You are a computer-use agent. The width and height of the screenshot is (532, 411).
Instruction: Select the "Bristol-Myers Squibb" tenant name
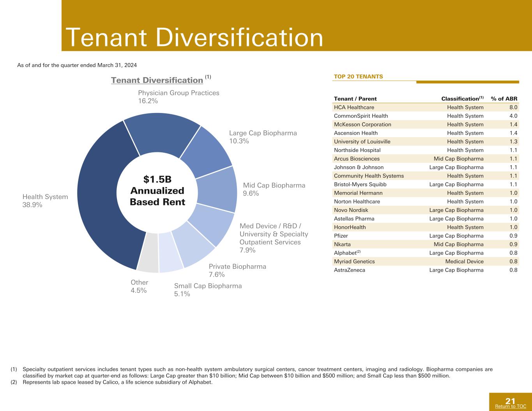(360, 184)
